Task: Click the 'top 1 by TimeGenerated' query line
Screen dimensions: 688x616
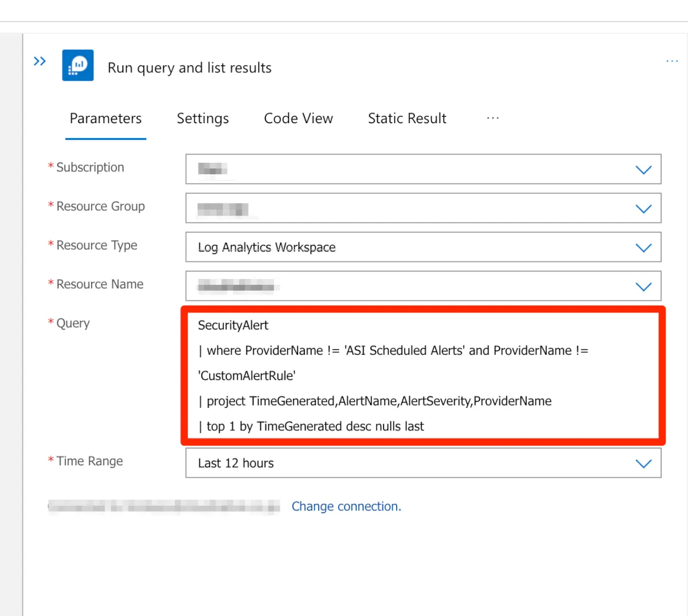Action: click(x=311, y=426)
